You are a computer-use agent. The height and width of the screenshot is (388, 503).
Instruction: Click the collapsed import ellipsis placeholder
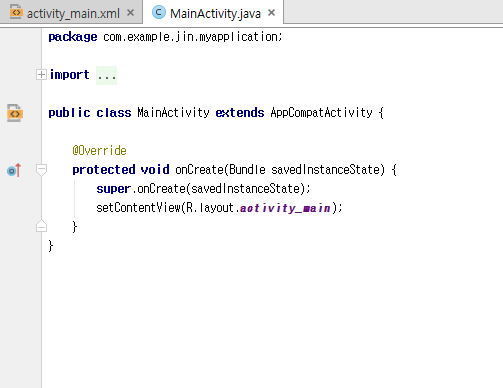coord(107,76)
